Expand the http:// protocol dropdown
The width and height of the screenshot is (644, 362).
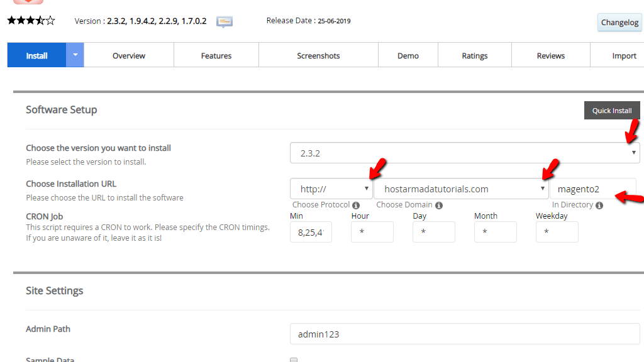click(331, 189)
